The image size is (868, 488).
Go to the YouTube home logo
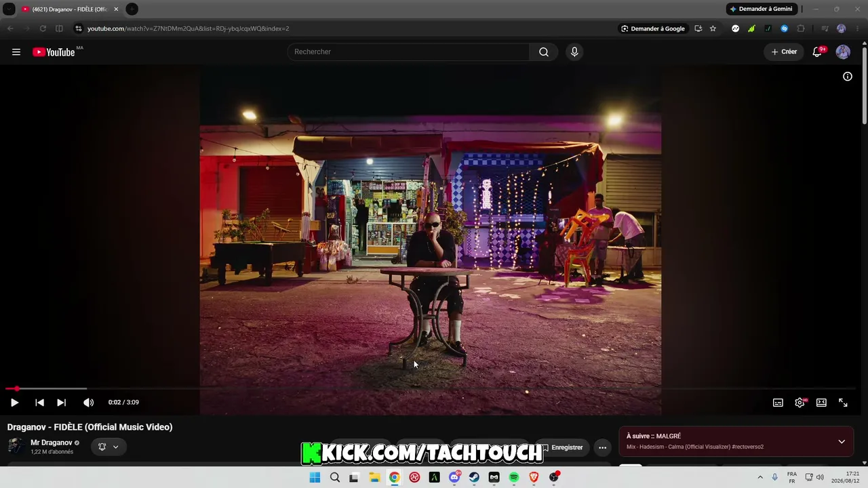tap(54, 52)
